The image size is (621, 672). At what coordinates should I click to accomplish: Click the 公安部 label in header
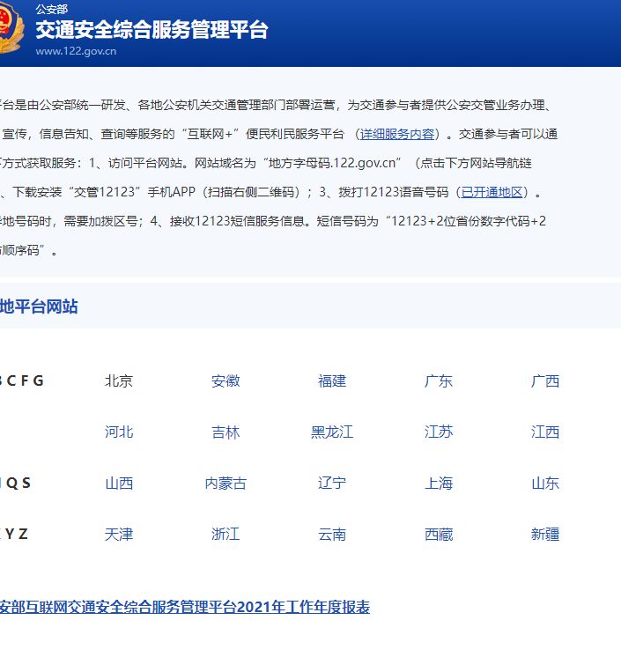[x=51, y=9]
